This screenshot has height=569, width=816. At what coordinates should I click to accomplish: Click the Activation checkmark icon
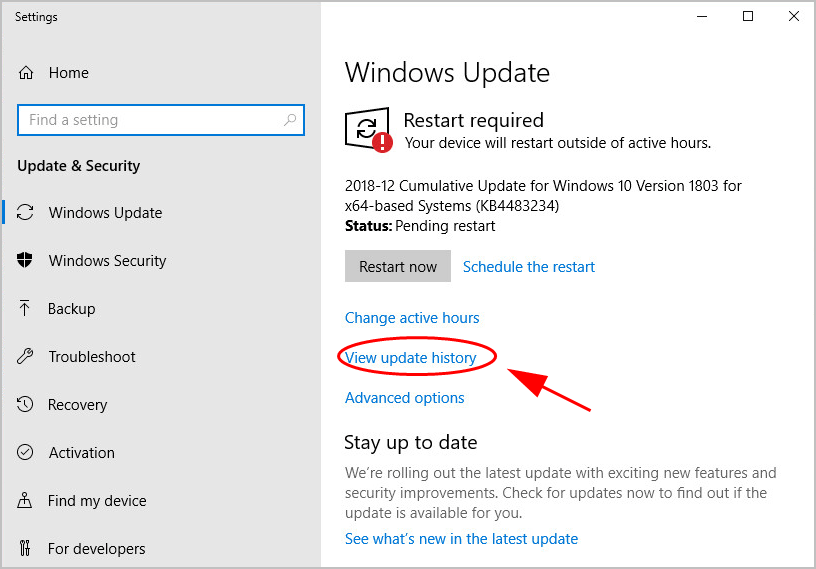[x=26, y=453]
